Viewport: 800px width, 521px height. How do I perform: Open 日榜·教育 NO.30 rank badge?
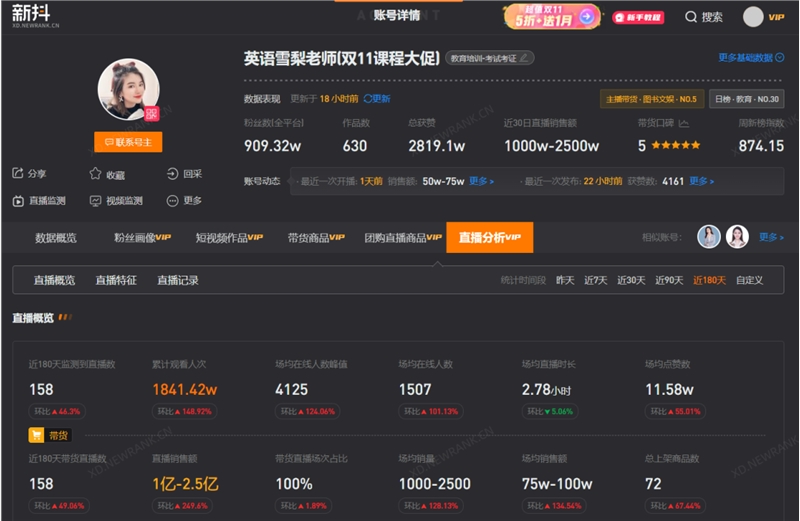[746, 99]
